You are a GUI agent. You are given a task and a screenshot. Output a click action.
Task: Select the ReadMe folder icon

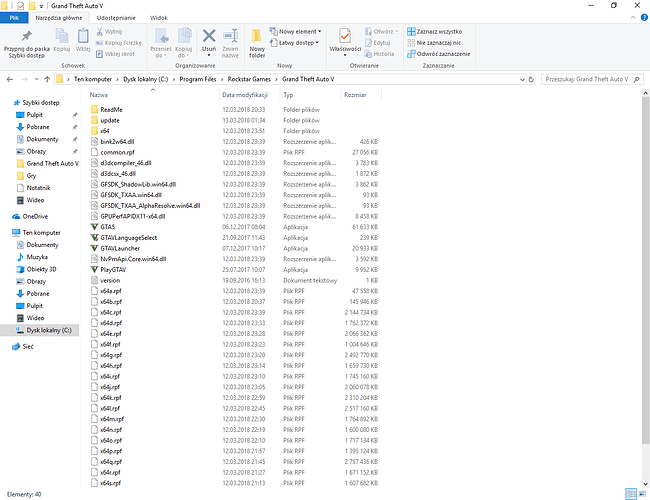tap(95, 109)
